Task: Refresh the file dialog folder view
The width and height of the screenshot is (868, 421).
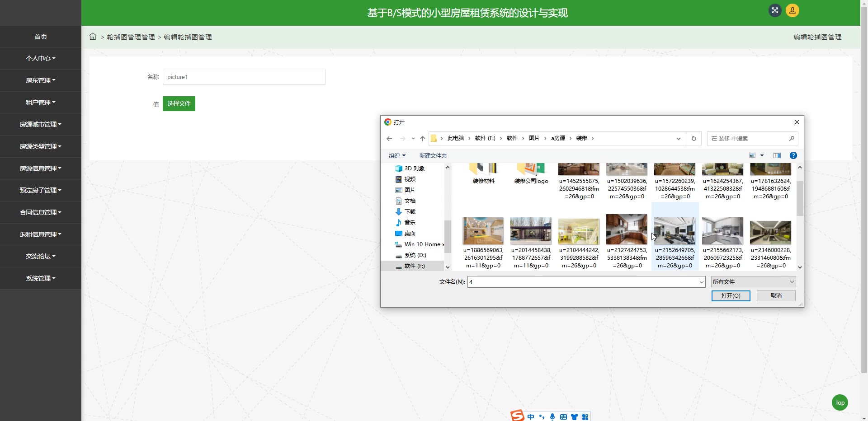Action: (x=694, y=139)
